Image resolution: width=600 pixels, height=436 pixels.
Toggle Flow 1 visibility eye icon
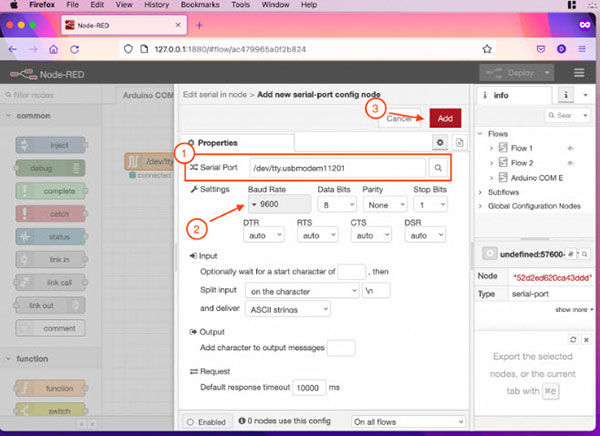tap(570, 148)
